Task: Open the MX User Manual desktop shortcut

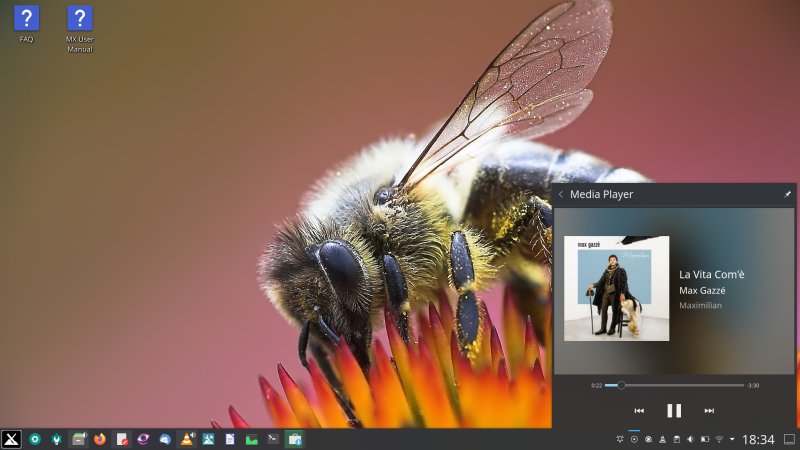Action: pos(80,29)
